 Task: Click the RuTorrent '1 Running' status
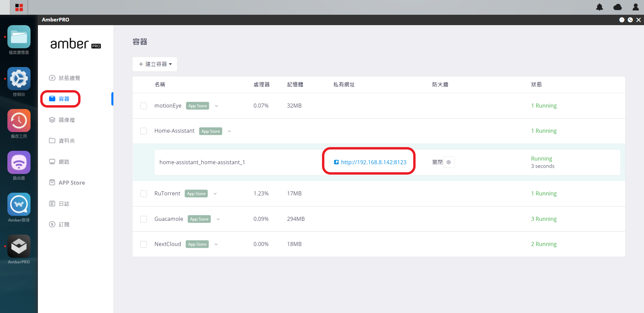(544, 193)
